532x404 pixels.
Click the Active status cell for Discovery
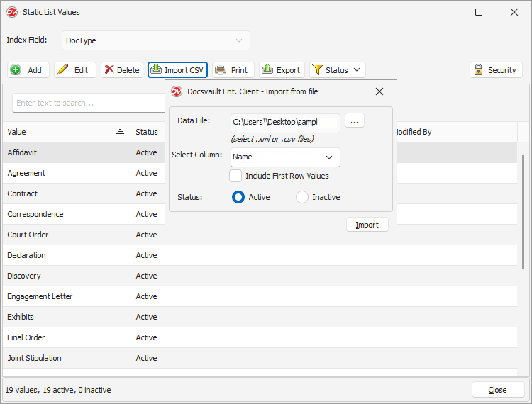click(146, 276)
